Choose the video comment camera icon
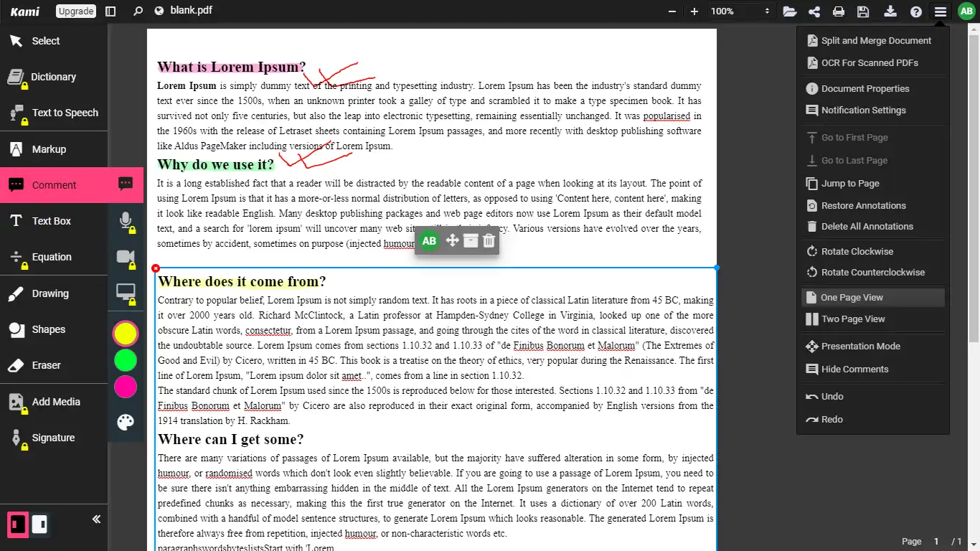Screen dimensions: 980x551 coord(126,257)
